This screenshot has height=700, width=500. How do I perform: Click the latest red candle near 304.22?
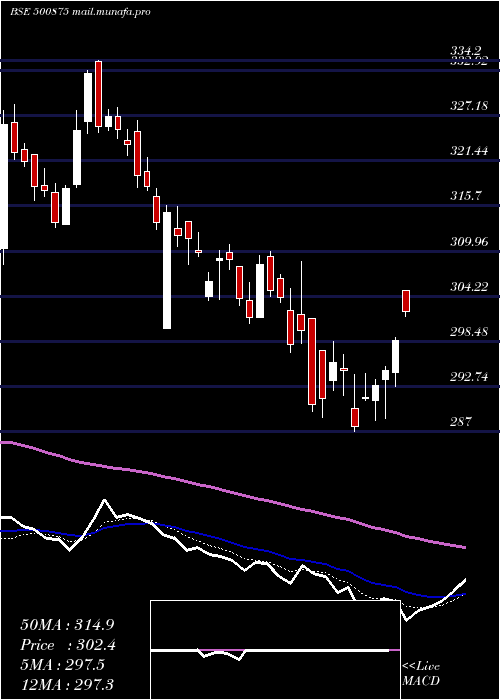[406, 301]
